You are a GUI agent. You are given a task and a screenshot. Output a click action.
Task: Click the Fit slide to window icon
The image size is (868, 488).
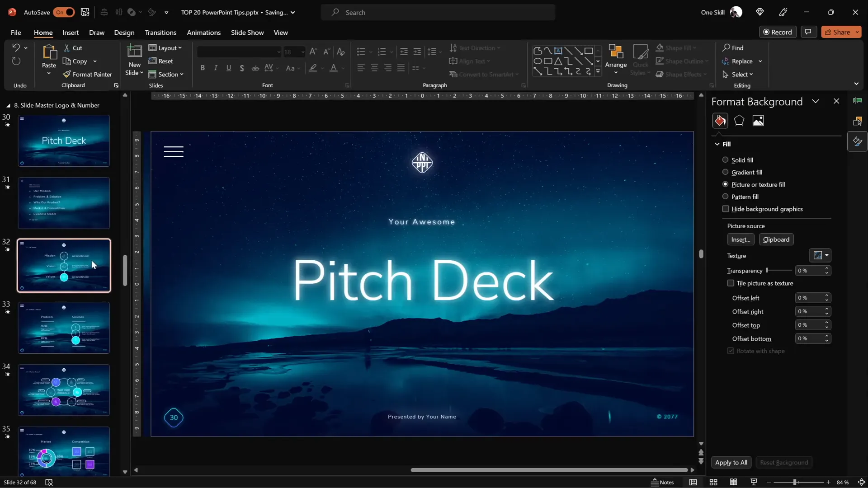click(861, 482)
